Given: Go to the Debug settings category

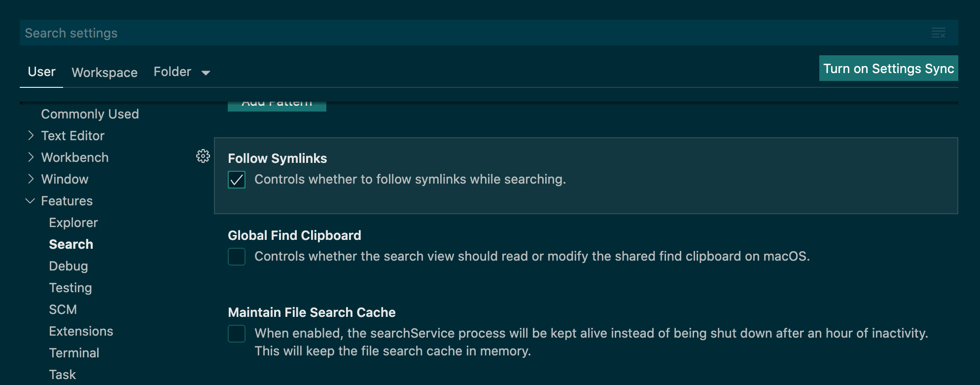Looking at the screenshot, I should click(68, 266).
